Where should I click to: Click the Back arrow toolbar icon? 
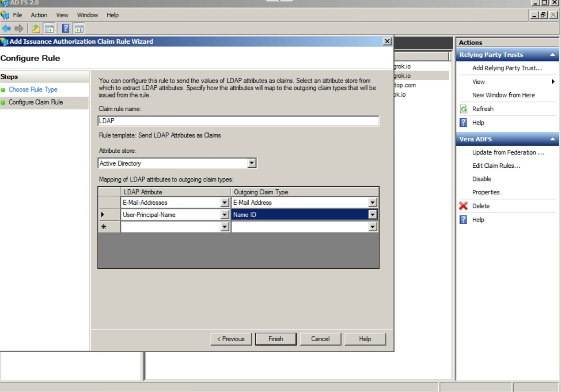[x=6, y=29]
